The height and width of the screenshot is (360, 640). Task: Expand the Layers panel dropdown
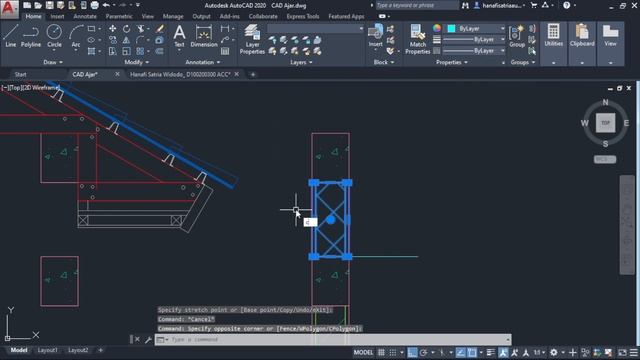click(301, 62)
